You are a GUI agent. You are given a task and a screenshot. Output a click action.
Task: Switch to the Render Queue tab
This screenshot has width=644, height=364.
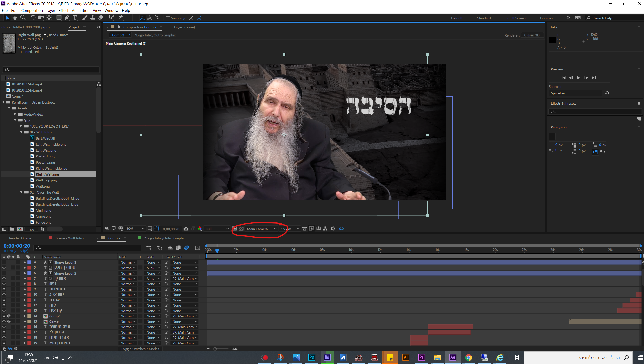coord(20,238)
